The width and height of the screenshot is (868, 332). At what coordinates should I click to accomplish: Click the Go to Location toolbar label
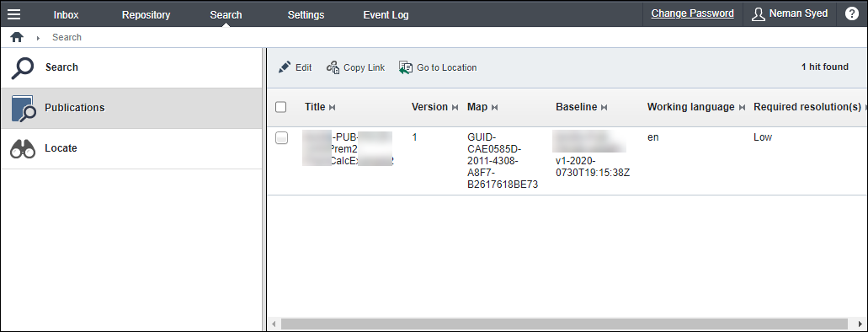pyautogui.click(x=447, y=67)
